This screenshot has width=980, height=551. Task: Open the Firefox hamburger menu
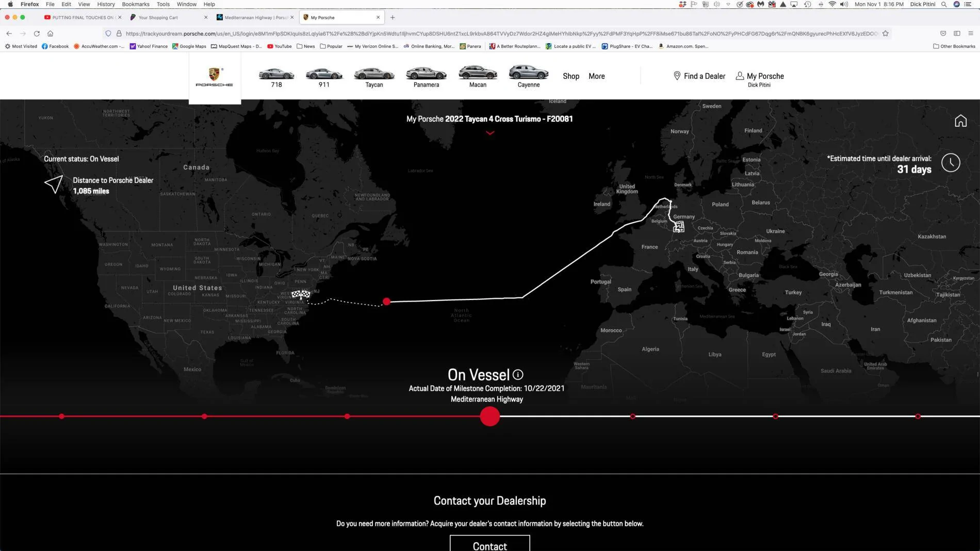(971, 34)
